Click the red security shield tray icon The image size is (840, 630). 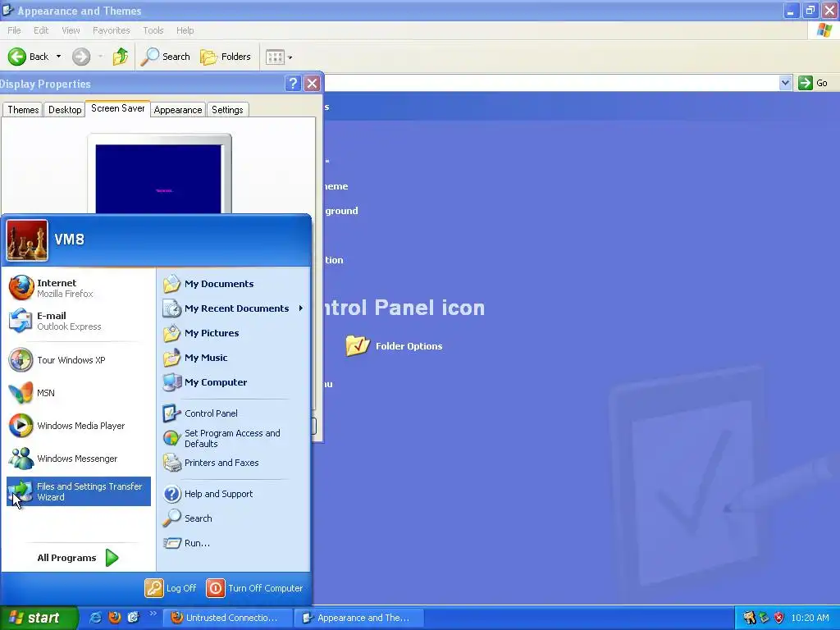click(x=779, y=618)
